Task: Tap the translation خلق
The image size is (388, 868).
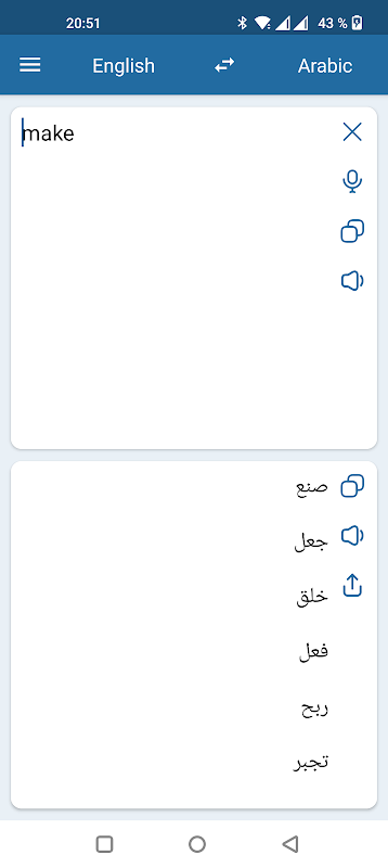Action: pos(312,596)
